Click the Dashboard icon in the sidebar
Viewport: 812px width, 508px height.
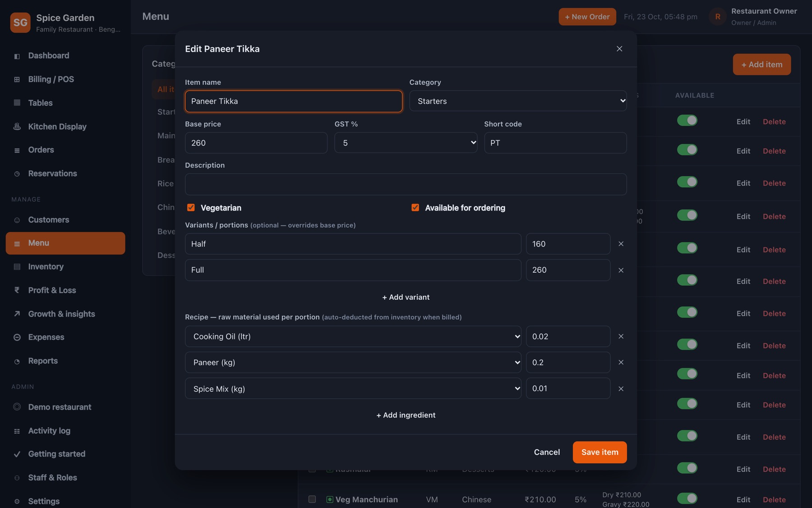[17, 56]
